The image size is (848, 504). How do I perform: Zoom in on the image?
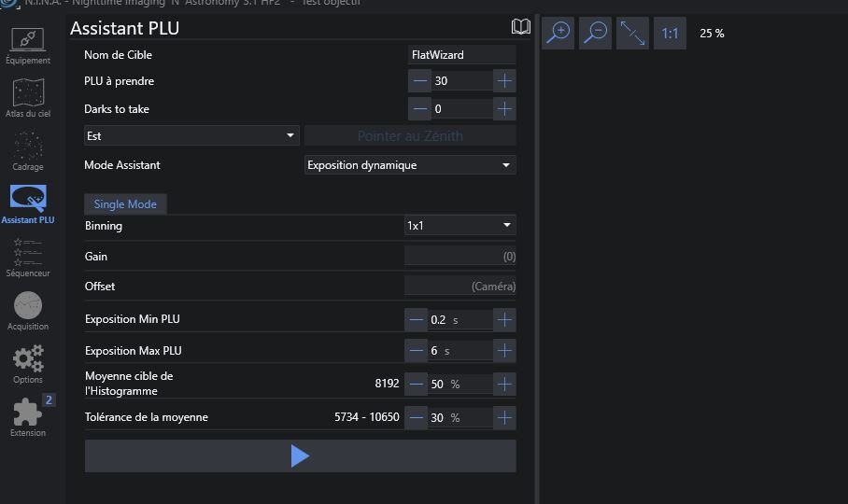pos(558,33)
